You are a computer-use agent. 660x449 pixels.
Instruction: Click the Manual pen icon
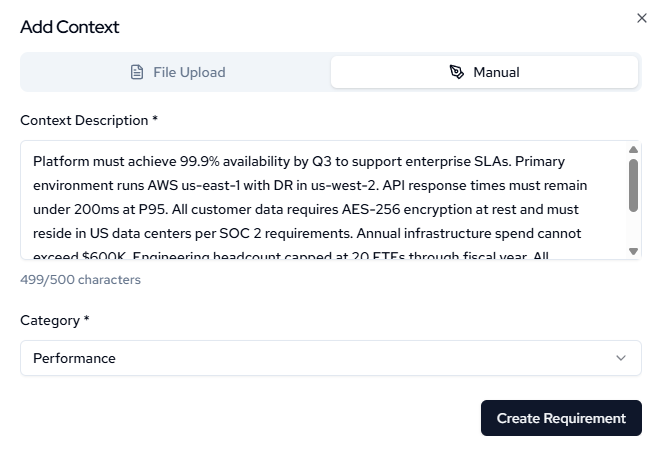[457, 72]
